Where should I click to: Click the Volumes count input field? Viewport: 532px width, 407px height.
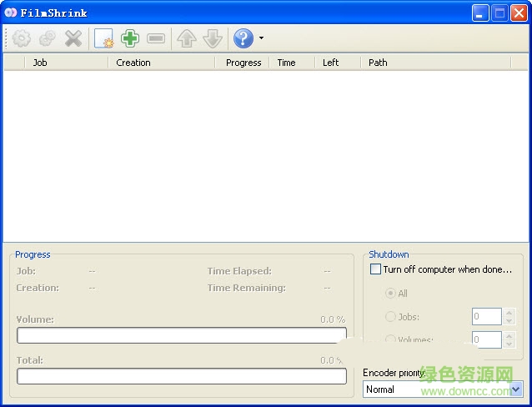(486, 339)
